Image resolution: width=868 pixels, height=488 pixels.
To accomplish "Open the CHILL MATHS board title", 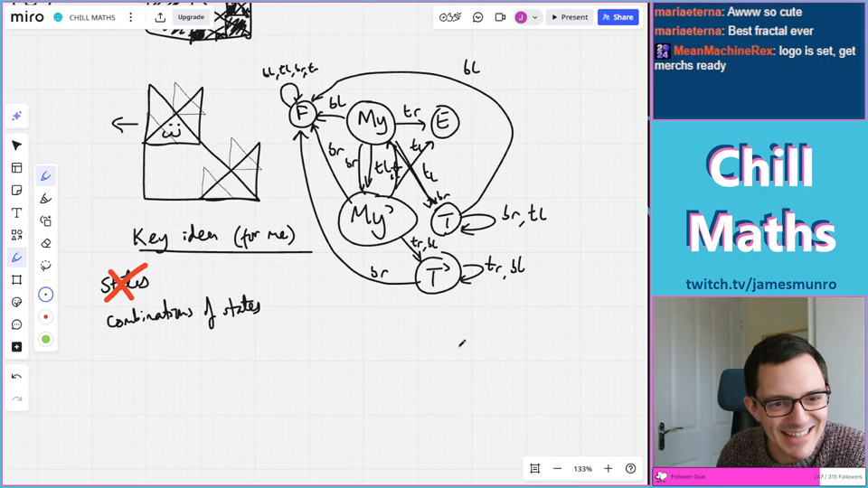I will (x=92, y=17).
